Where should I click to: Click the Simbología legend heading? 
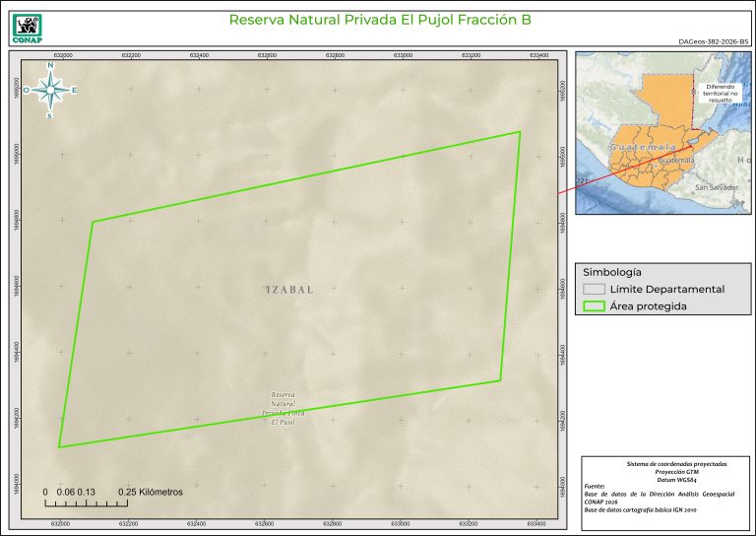click(612, 271)
